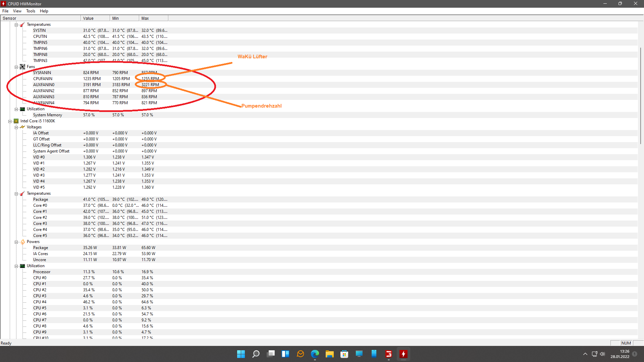Open Microsoft Store from the taskbar

[344, 354]
